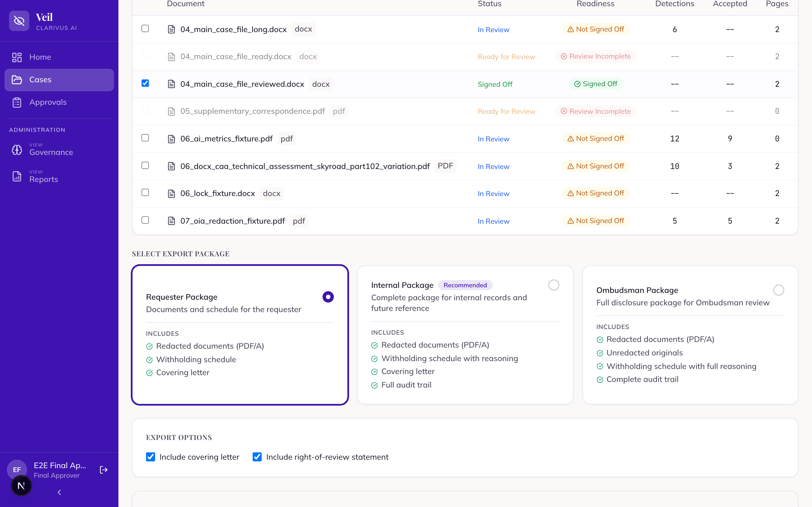Click file icon for 07_oia_redaction_fixture.pdf

171,221
